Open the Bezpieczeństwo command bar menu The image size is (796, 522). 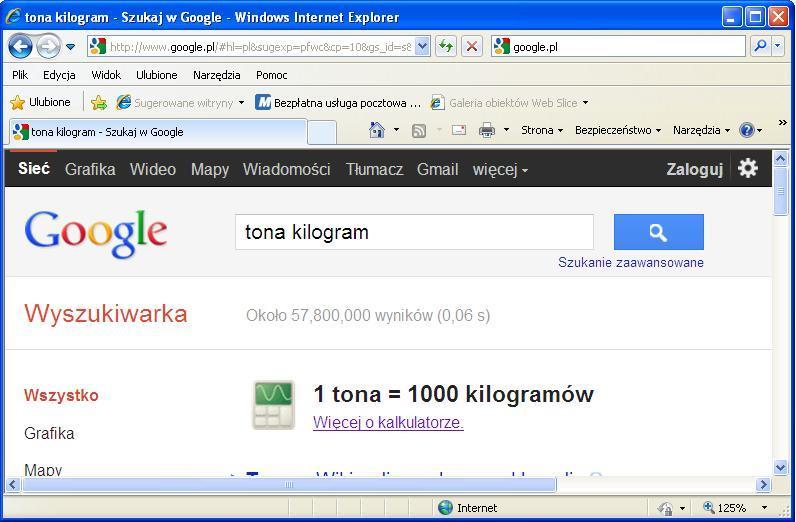point(618,130)
